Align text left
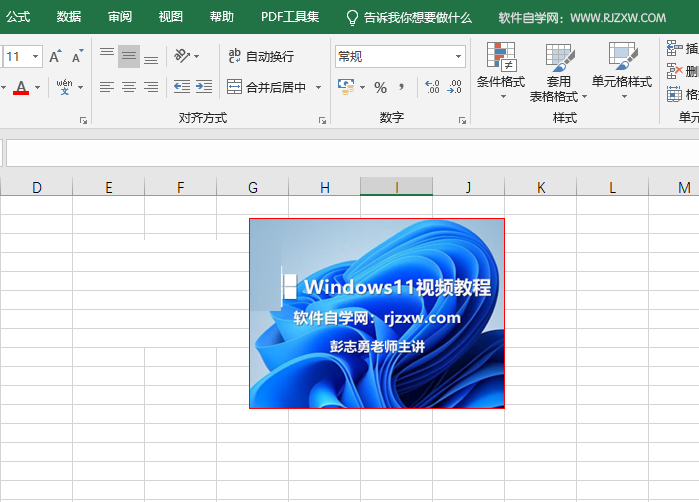The image size is (699, 502). click(x=107, y=86)
